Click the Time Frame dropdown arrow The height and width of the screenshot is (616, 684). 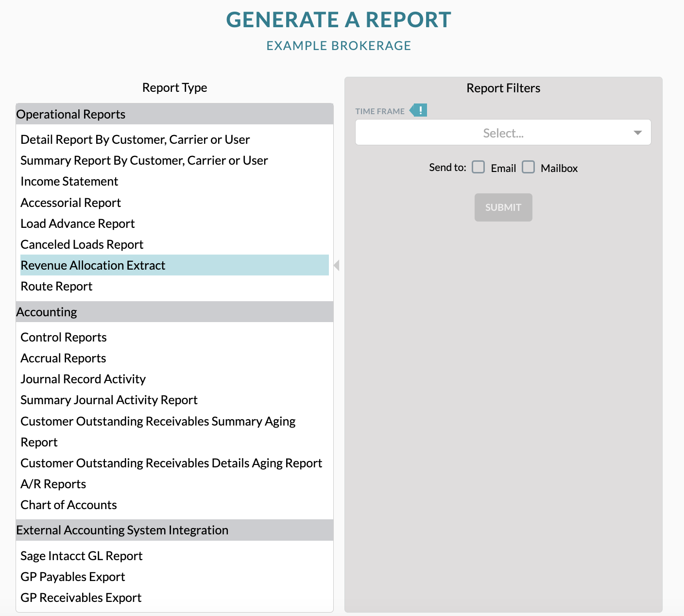tap(637, 133)
